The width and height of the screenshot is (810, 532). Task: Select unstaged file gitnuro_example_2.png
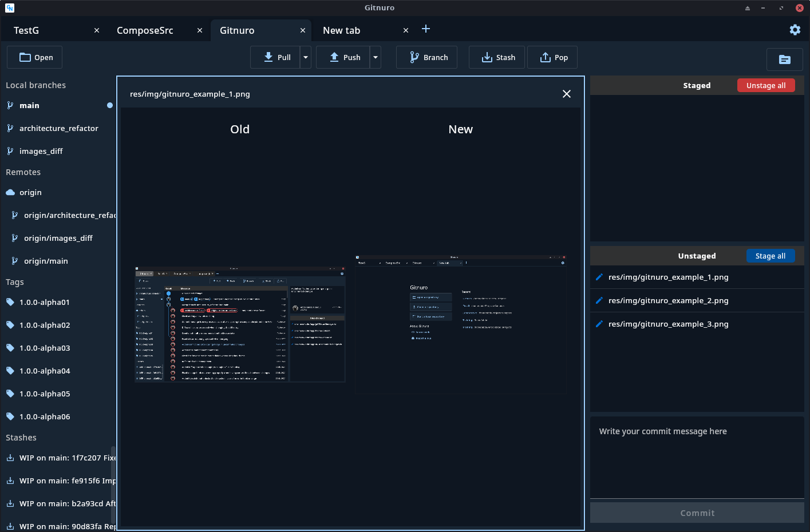[x=697, y=300]
